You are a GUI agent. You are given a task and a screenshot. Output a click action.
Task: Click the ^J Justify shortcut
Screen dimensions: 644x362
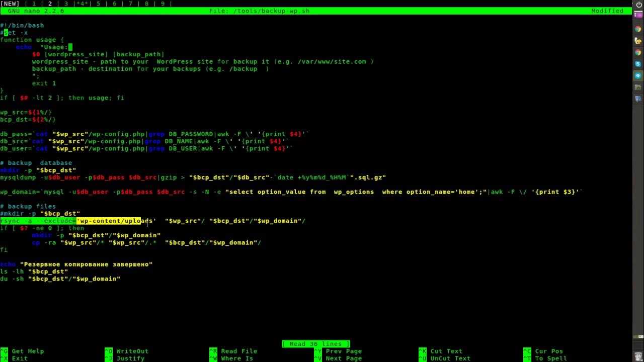click(125, 358)
